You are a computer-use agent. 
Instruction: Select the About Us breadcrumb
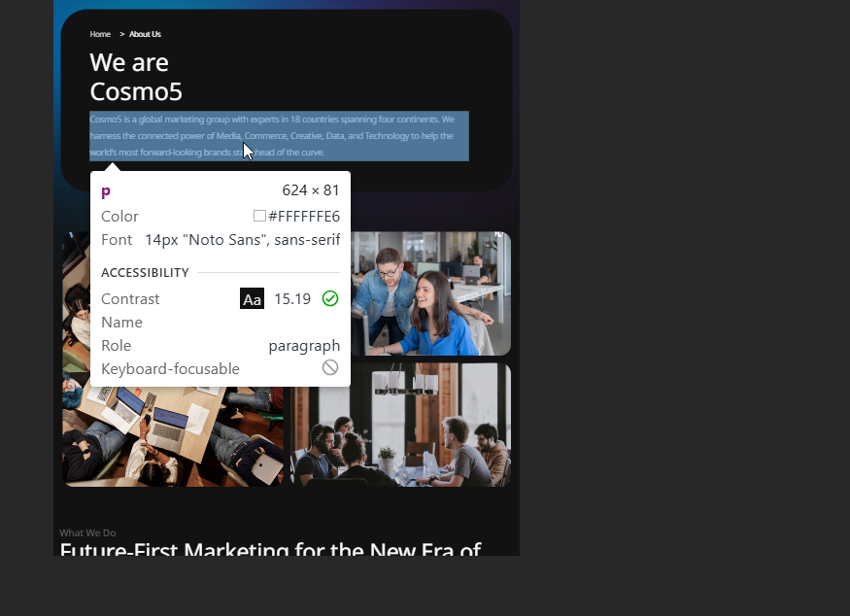click(145, 34)
